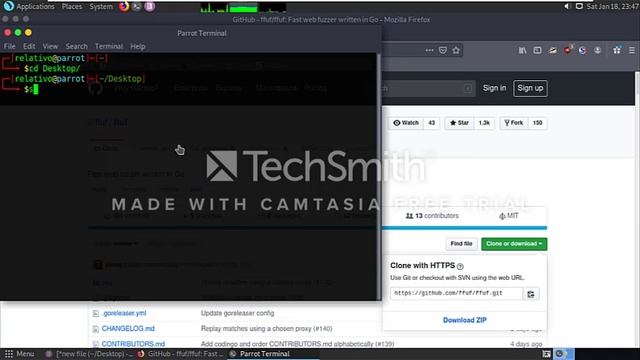Launch Firefox from the top panel icon
Screen dimensions: 640x360
124,7
